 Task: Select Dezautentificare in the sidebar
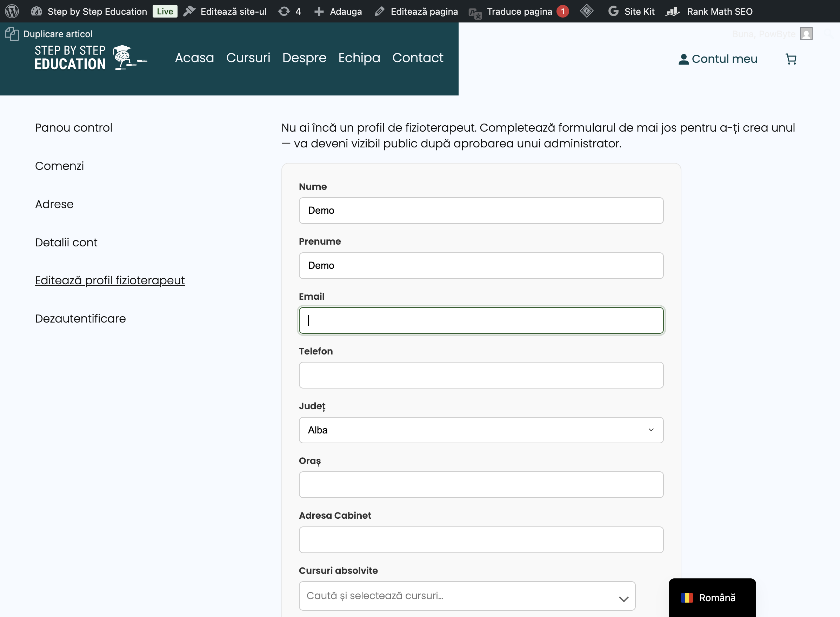pyautogui.click(x=80, y=319)
